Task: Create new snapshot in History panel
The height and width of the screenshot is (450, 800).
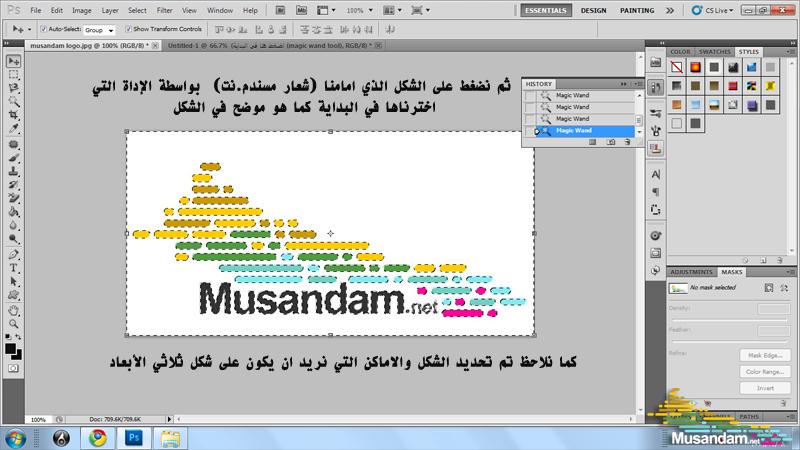Action: [x=611, y=142]
